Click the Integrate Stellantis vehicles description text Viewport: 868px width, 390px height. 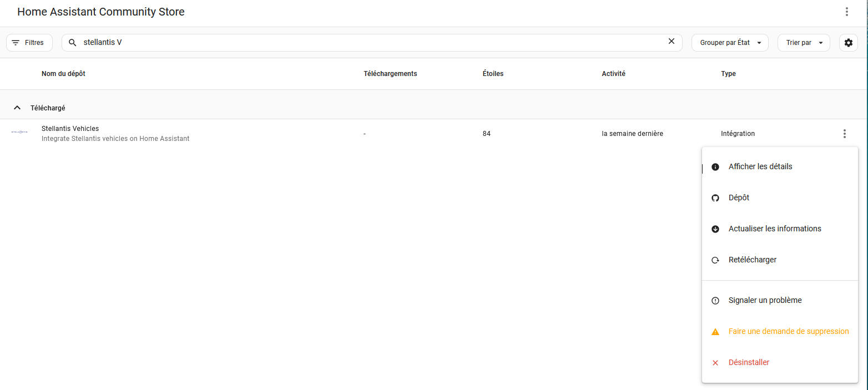point(115,139)
